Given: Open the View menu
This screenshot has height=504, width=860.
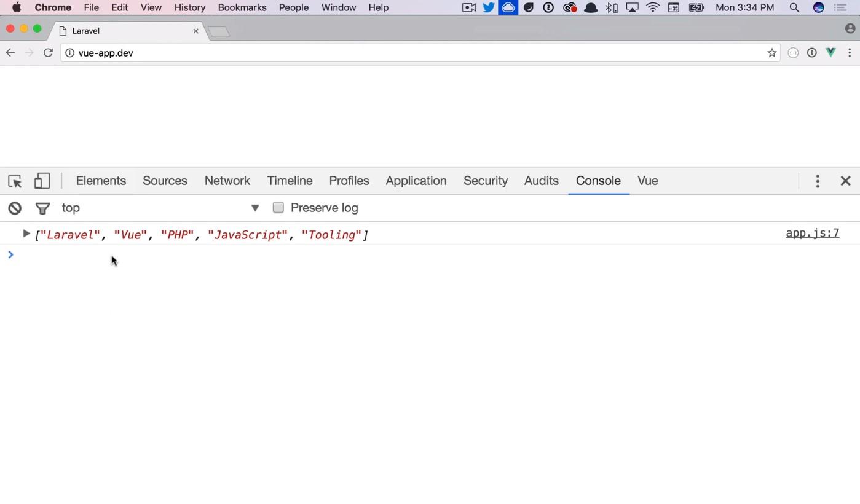Looking at the screenshot, I should pos(151,7).
